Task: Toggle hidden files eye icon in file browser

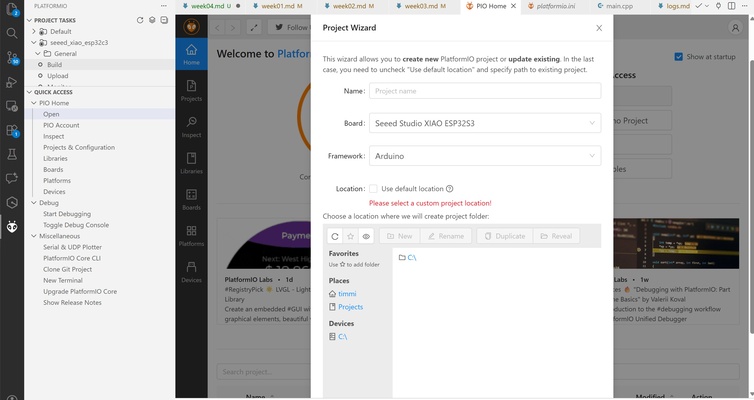Action: pyautogui.click(x=366, y=236)
